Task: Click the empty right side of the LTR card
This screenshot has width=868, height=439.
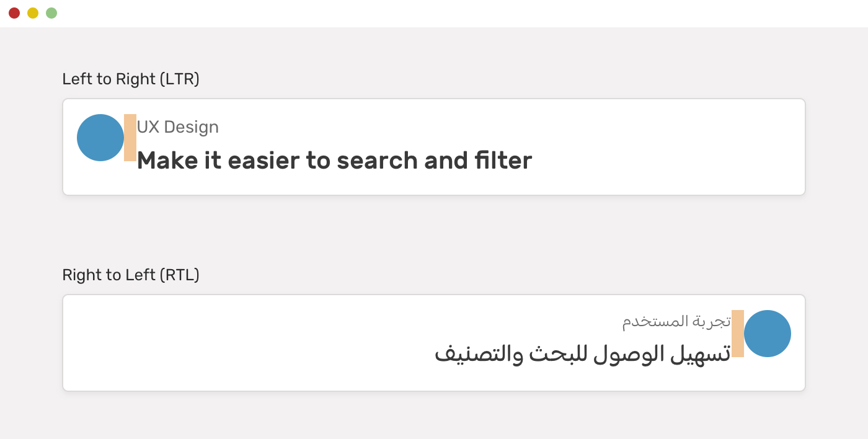Action: (670, 147)
